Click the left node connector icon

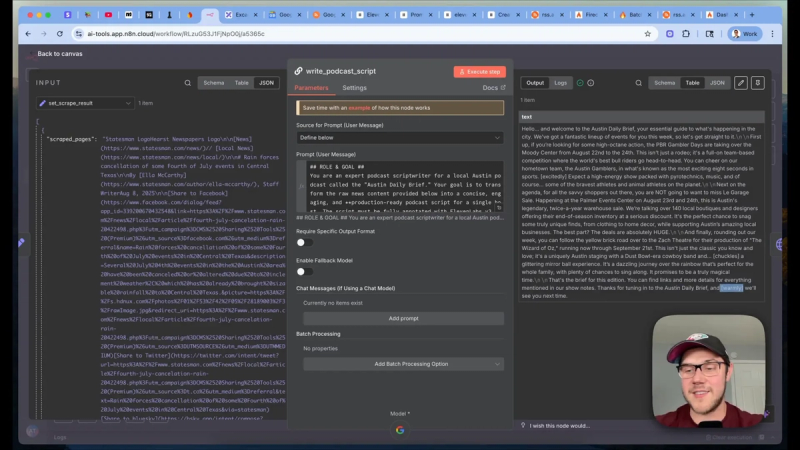click(21, 242)
